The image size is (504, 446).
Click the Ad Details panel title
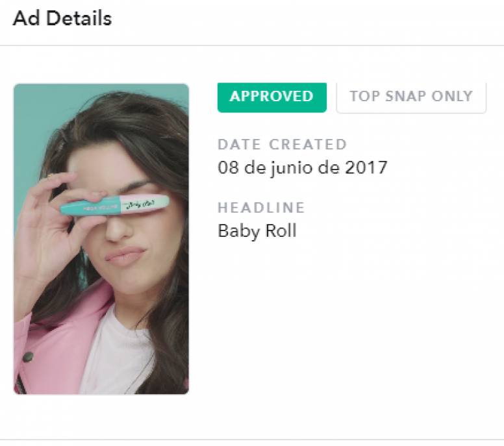coord(62,18)
